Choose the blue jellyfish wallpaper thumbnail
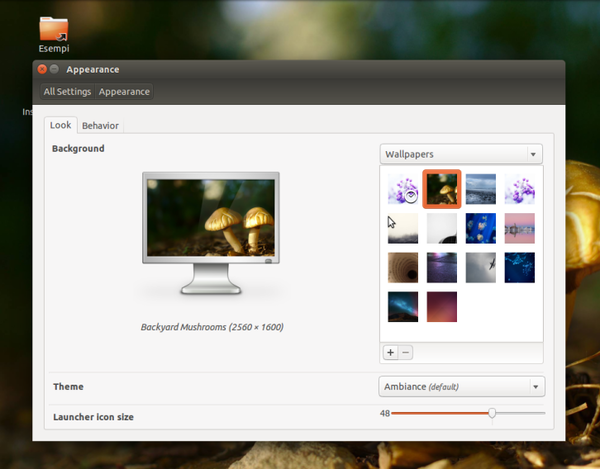Image resolution: width=600 pixels, height=469 pixels. coord(480,228)
